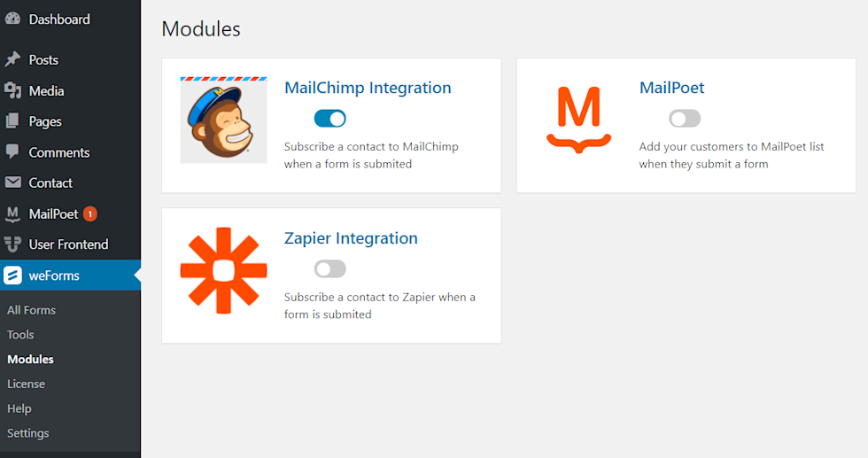Viewport: 868px width, 458px height.
Task: Click the Pages icon in sidebar
Action: click(x=12, y=121)
